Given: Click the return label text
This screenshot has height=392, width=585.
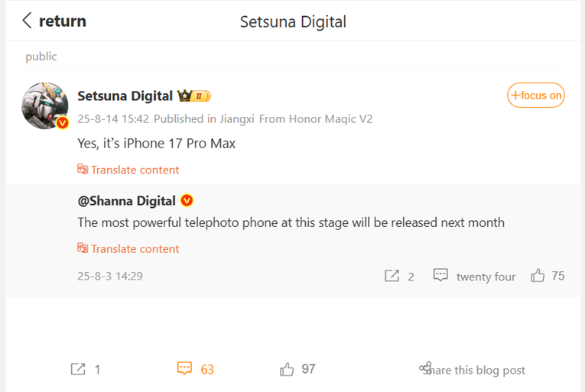Looking at the screenshot, I should tap(63, 21).
